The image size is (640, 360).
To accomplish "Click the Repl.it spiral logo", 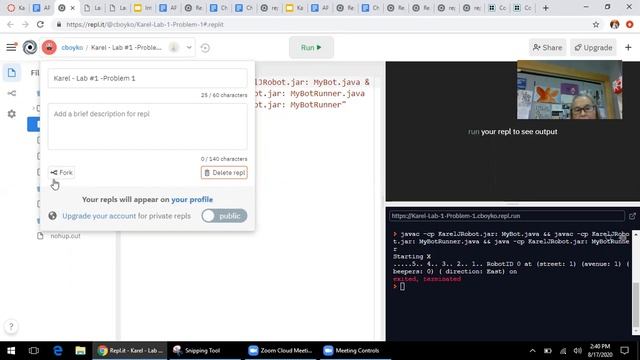I will (x=30, y=47).
